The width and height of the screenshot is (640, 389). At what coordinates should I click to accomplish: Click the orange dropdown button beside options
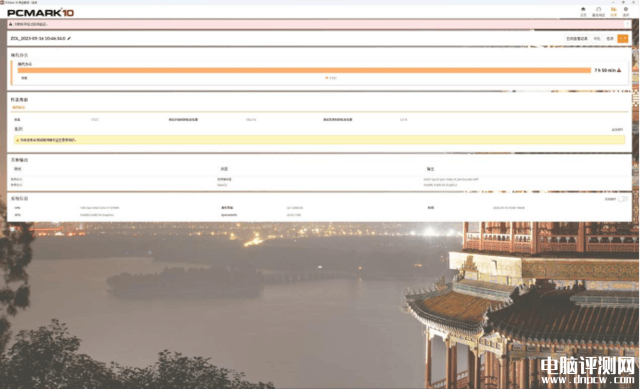pyautogui.click(x=622, y=38)
